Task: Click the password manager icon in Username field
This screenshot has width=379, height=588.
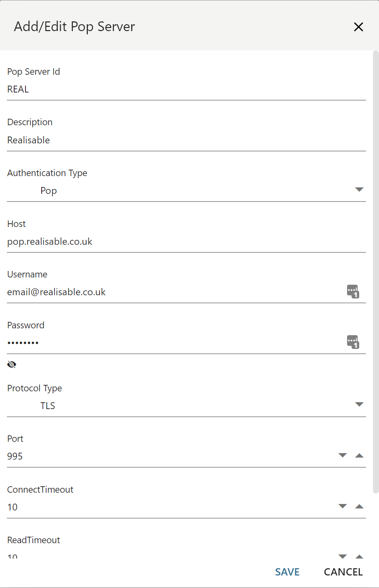Action: 353,292
